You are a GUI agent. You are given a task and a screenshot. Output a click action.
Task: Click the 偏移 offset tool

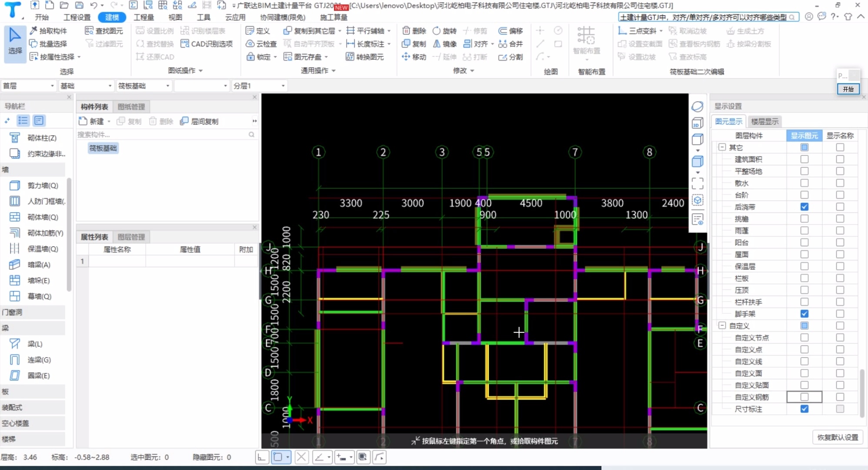[511, 31]
